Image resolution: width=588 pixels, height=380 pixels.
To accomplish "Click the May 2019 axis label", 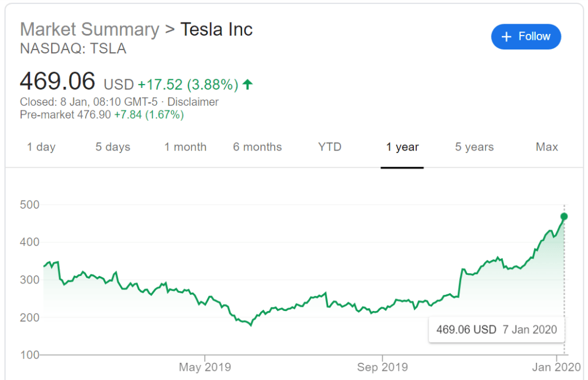I will coord(205,367).
